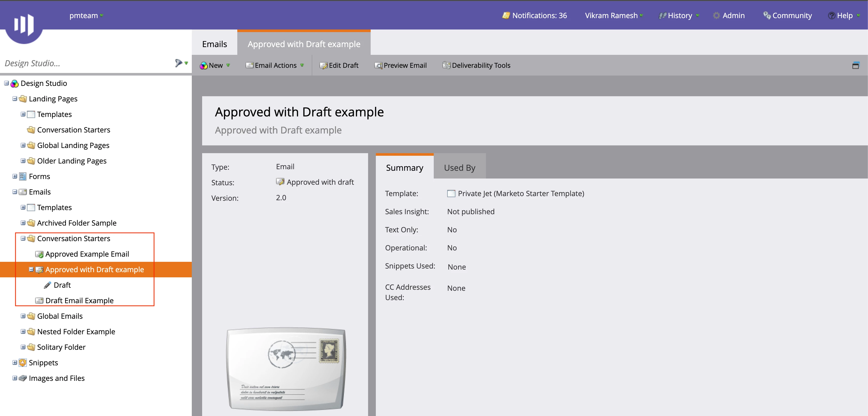This screenshot has height=416, width=868.
Task: Switch to the Used By tab
Action: coord(459,168)
